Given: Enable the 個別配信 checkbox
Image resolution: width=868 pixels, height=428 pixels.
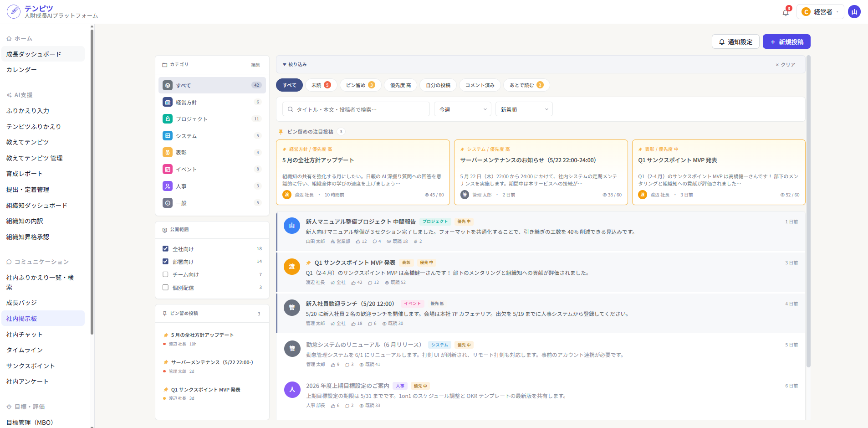Looking at the screenshot, I should pyautogui.click(x=165, y=287).
